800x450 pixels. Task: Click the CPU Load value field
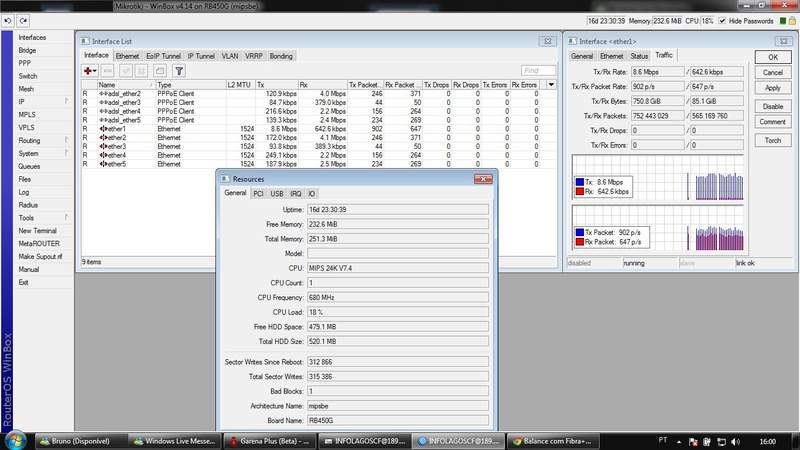click(x=397, y=312)
